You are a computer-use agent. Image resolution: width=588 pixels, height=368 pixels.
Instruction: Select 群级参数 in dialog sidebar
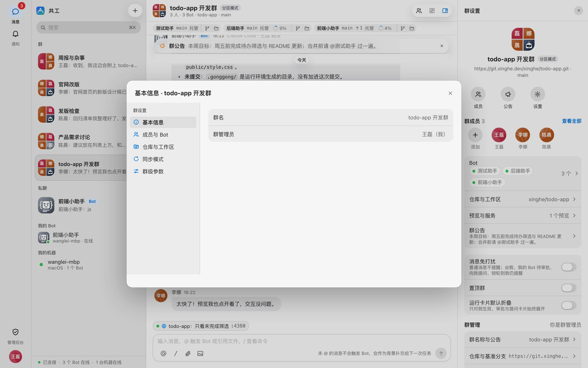[x=163, y=171]
